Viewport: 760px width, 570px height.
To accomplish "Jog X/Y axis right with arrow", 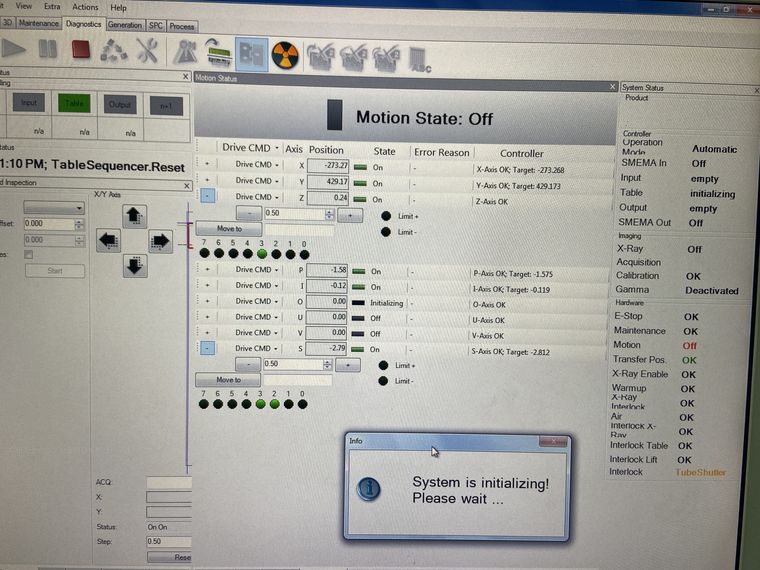I will click(x=160, y=240).
